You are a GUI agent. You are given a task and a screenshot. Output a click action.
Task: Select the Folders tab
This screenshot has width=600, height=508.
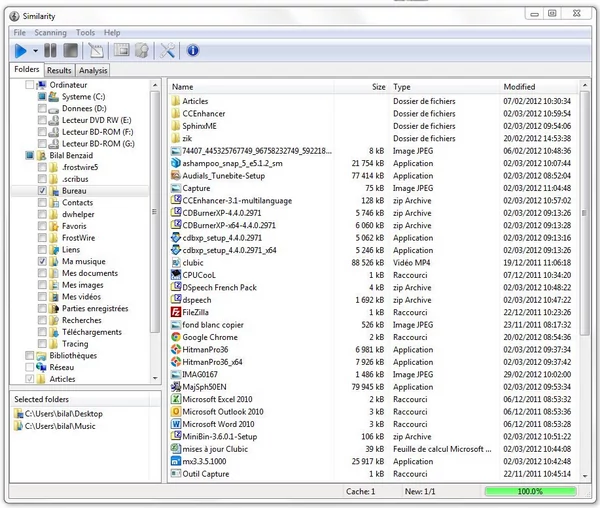pos(27,69)
